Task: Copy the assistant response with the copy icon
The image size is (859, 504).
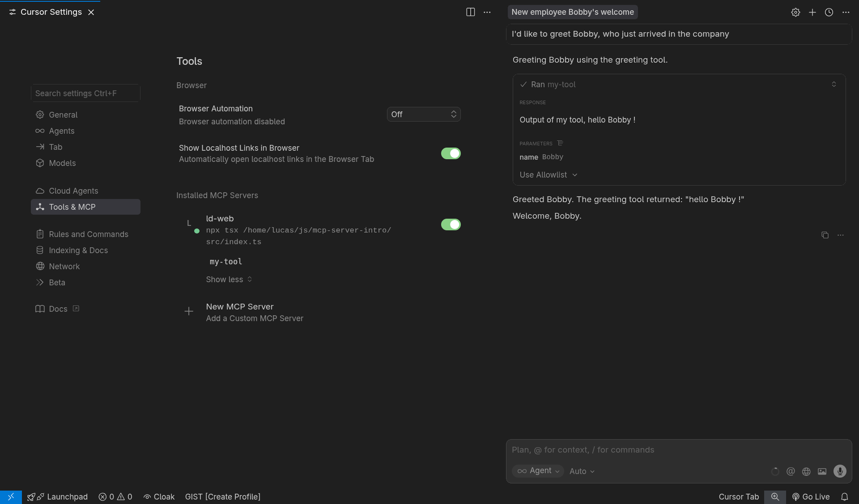Action: tap(825, 235)
